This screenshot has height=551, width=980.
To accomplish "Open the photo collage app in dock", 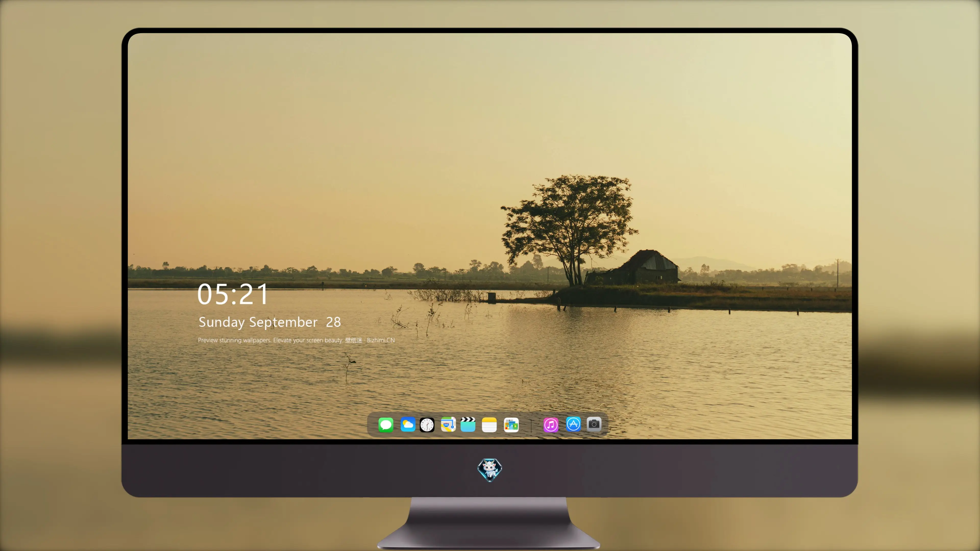I will 511,425.
